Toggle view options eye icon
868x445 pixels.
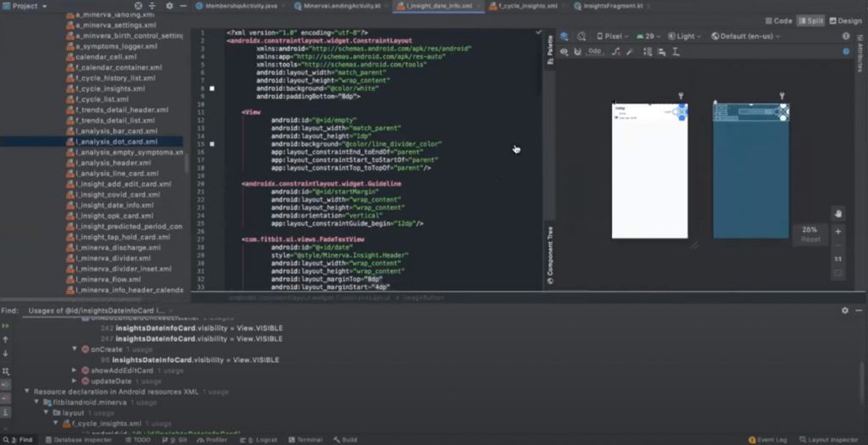565,52
